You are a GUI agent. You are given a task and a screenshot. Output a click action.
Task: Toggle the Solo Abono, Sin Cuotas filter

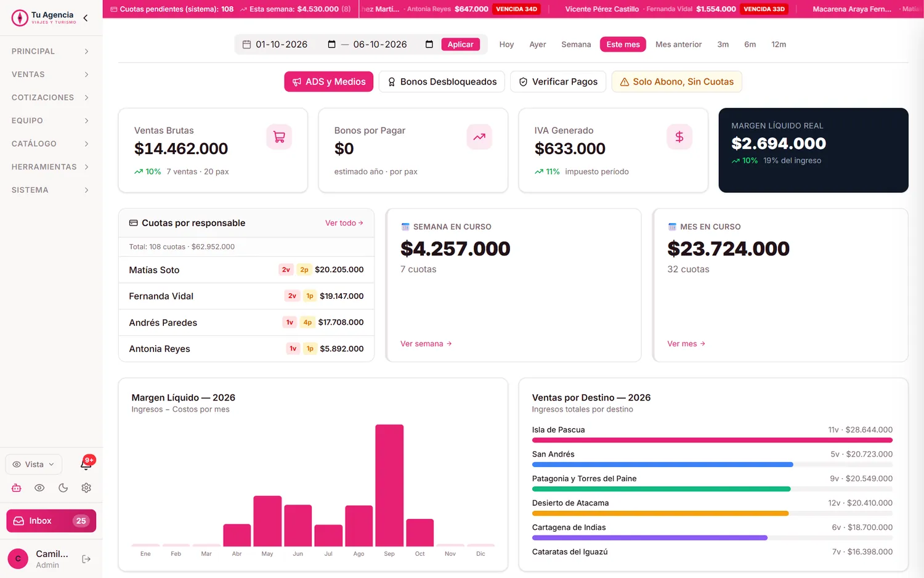(676, 81)
